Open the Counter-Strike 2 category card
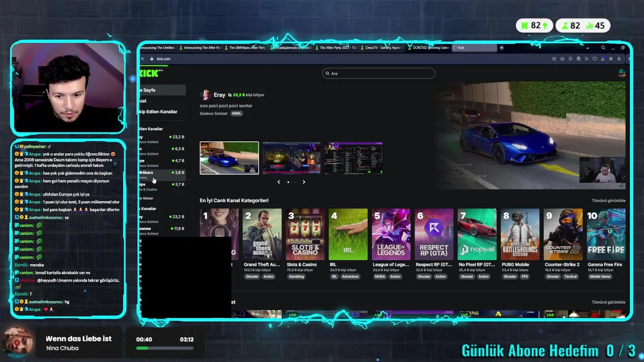The width and height of the screenshot is (644, 362). (x=563, y=234)
